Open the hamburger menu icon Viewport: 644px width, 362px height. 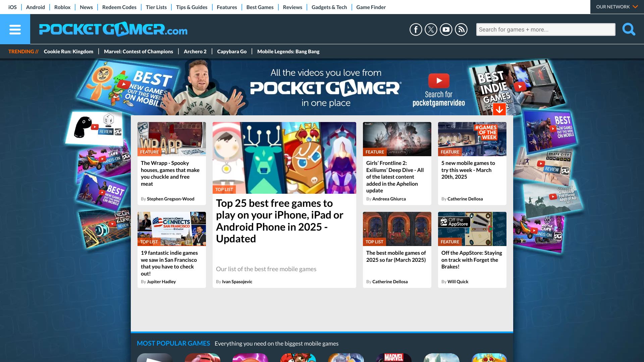(15, 29)
